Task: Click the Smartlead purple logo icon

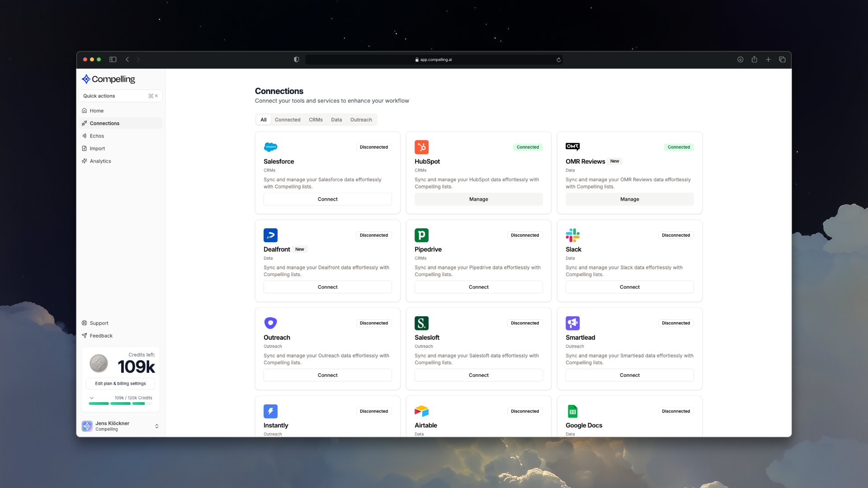Action: pos(572,323)
